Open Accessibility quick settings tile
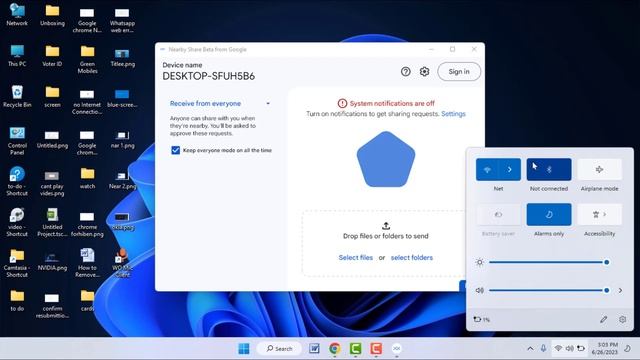 599,214
